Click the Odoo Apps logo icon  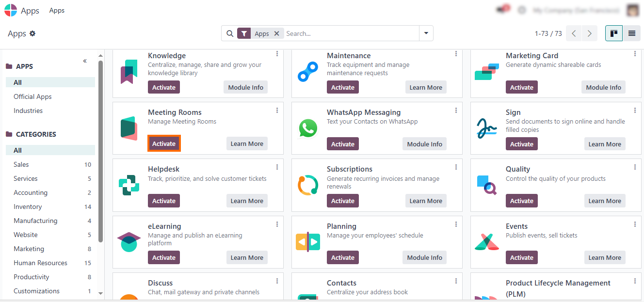tap(11, 10)
